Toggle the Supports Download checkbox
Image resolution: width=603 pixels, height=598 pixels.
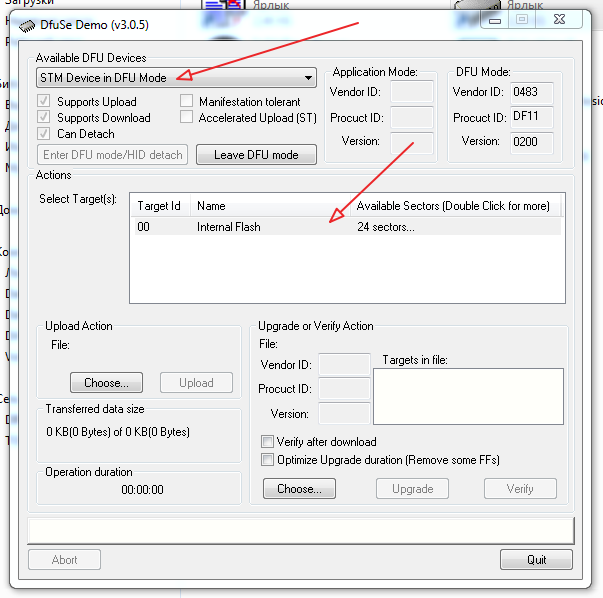pos(43,117)
